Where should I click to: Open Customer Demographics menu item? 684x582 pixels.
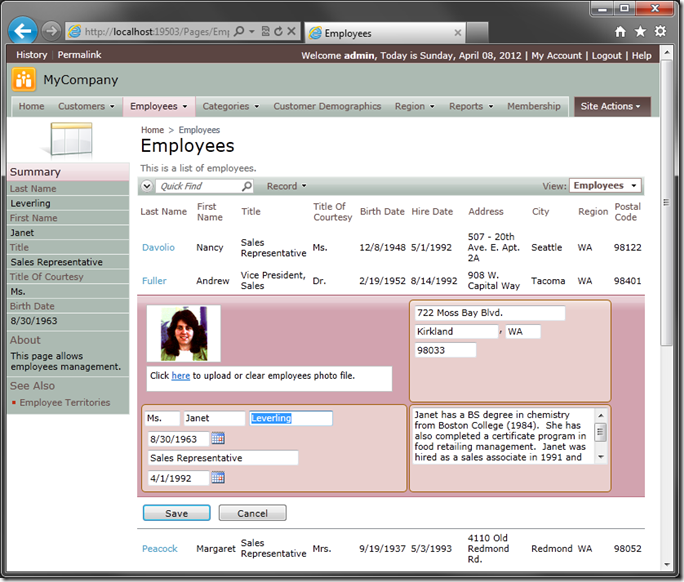(x=327, y=106)
